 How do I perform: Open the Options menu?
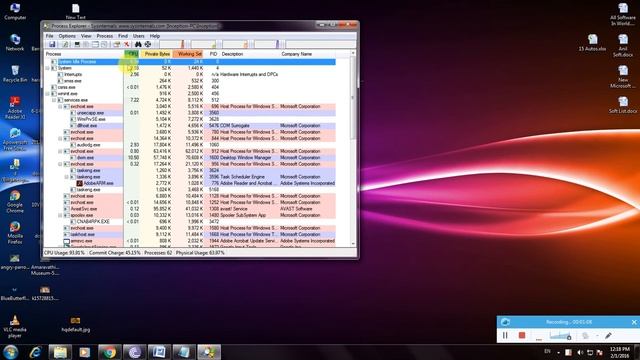[67, 36]
